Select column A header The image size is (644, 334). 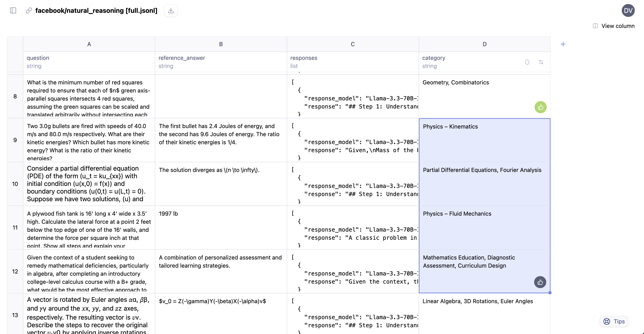(89, 44)
